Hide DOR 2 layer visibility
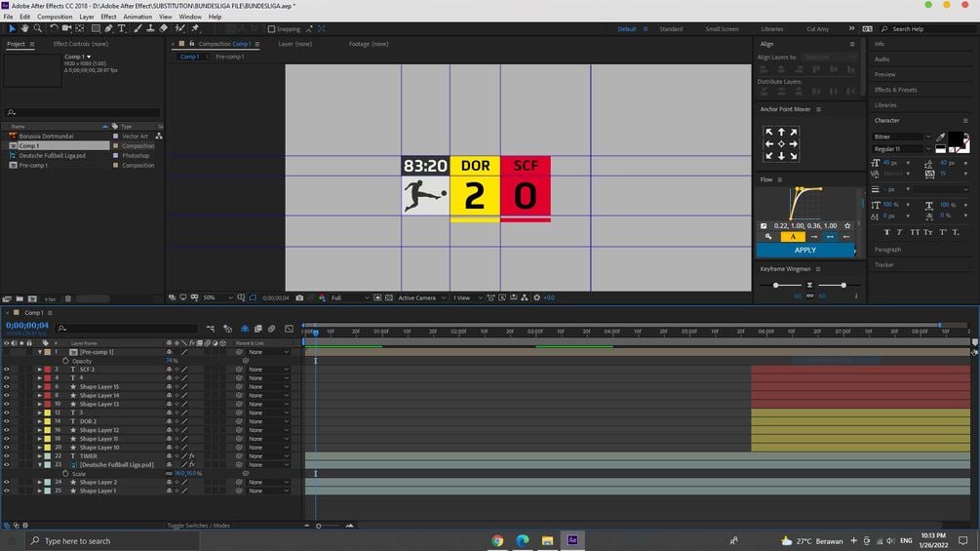Image resolution: width=980 pixels, height=551 pixels. [6, 421]
